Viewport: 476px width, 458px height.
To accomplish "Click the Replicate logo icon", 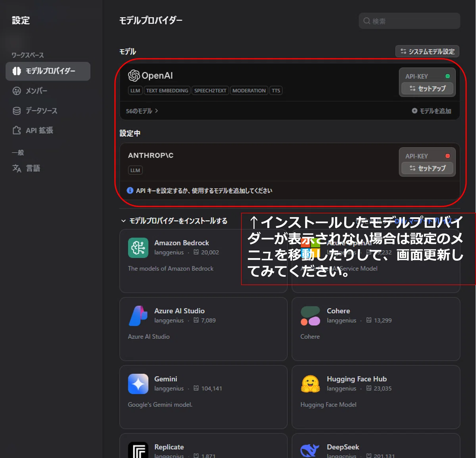I will tap(138, 450).
